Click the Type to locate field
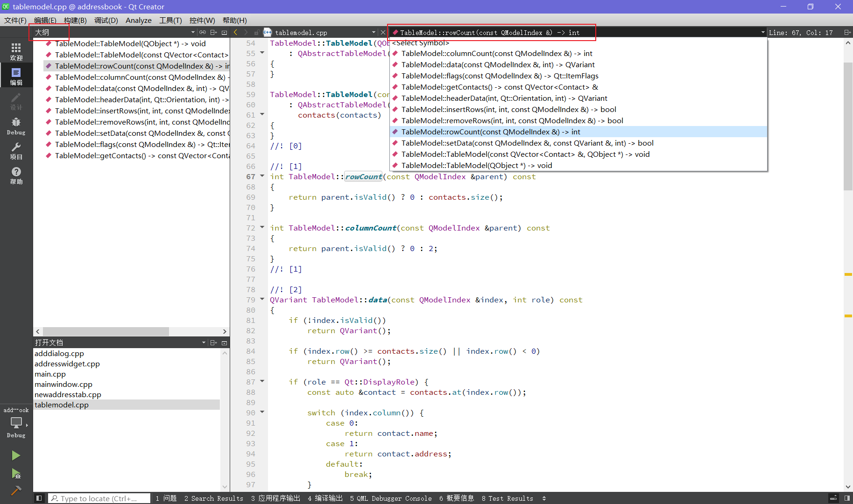The image size is (853, 504). [99, 498]
